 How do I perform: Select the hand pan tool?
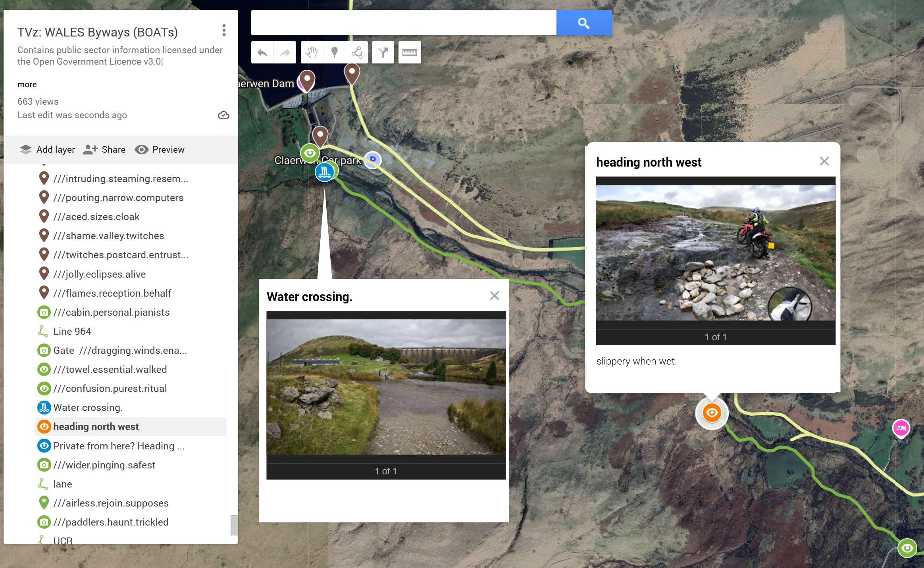tap(312, 53)
